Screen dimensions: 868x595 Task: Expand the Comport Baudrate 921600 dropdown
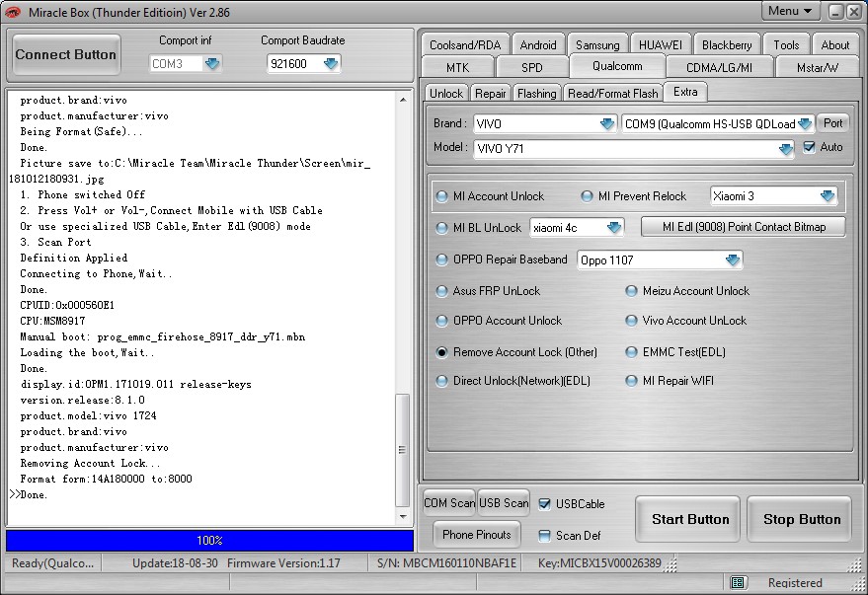pos(331,63)
